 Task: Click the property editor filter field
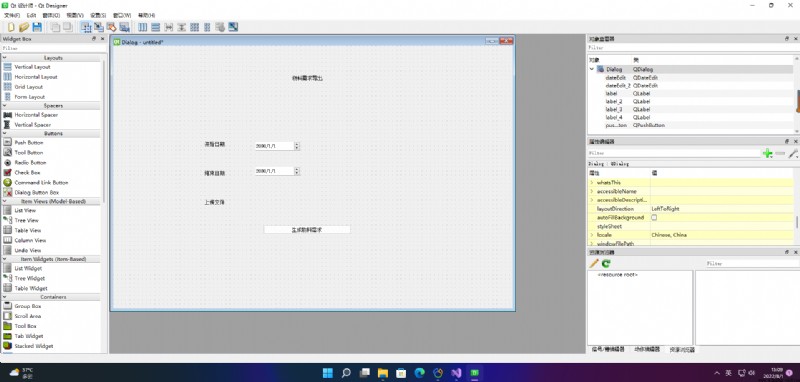pyautogui.click(x=674, y=153)
